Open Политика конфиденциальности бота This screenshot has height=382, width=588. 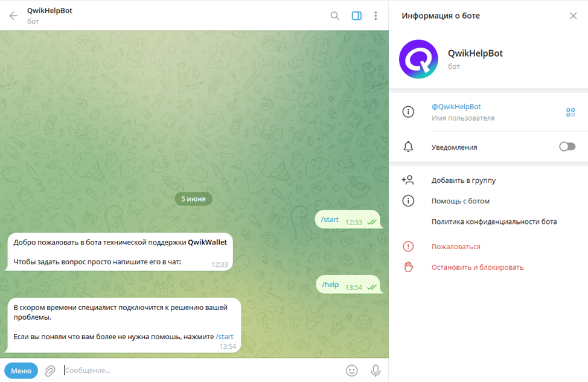pos(494,221)
